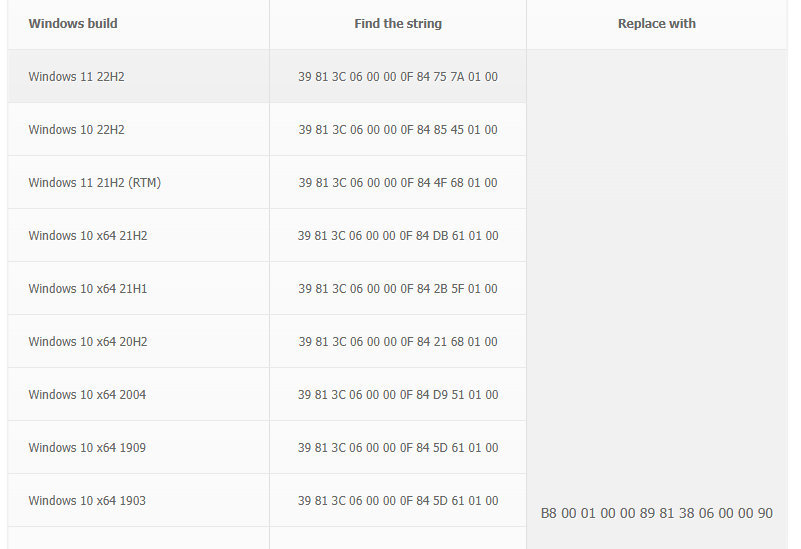Screen dimensions: 801x549
Task: Select the "Windows 10 22H2" cell
Action: pos(138,130)
